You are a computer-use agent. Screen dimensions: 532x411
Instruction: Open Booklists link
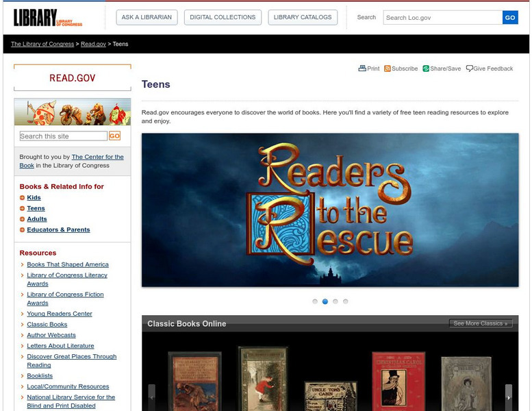(40, 376)
